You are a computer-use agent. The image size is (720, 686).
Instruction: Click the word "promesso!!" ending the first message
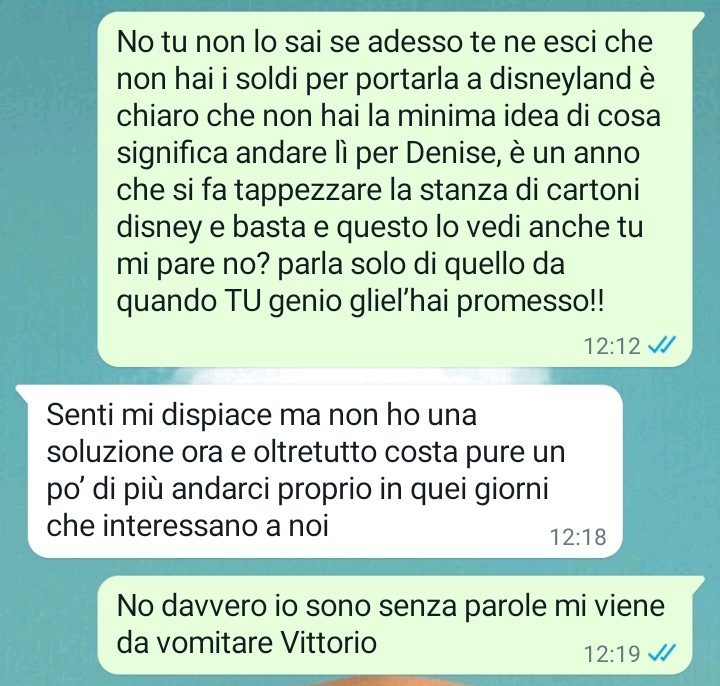click(x=531, y=303)
